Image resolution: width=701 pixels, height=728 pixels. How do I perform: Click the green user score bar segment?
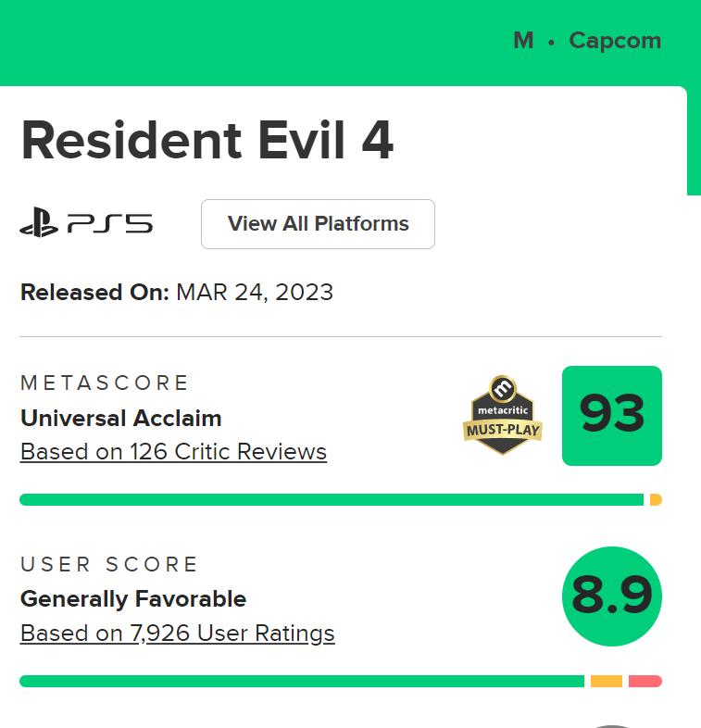tap(301, 682)
